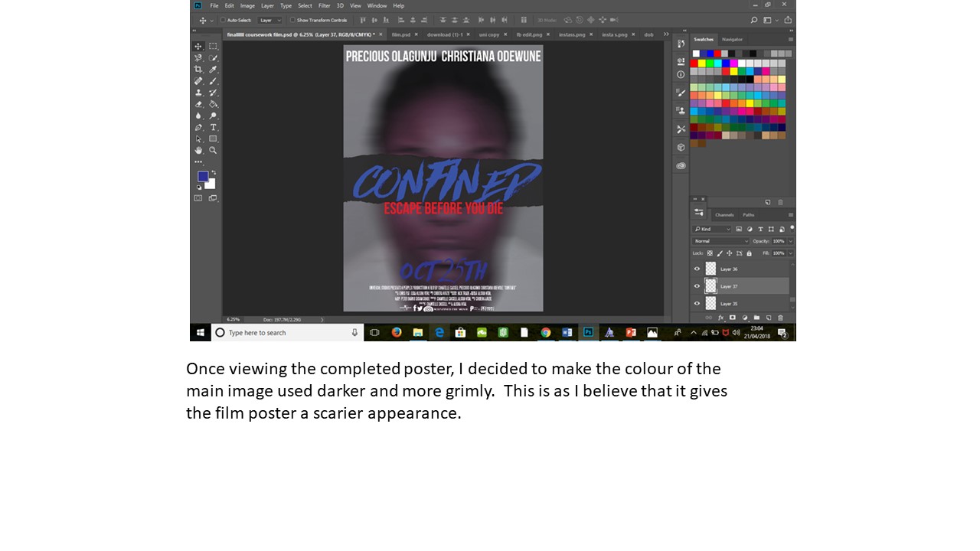The height and width of the screenshot is (551, 980).
Task: Select the Eyedropper tool
Action: tap(213, 70)
